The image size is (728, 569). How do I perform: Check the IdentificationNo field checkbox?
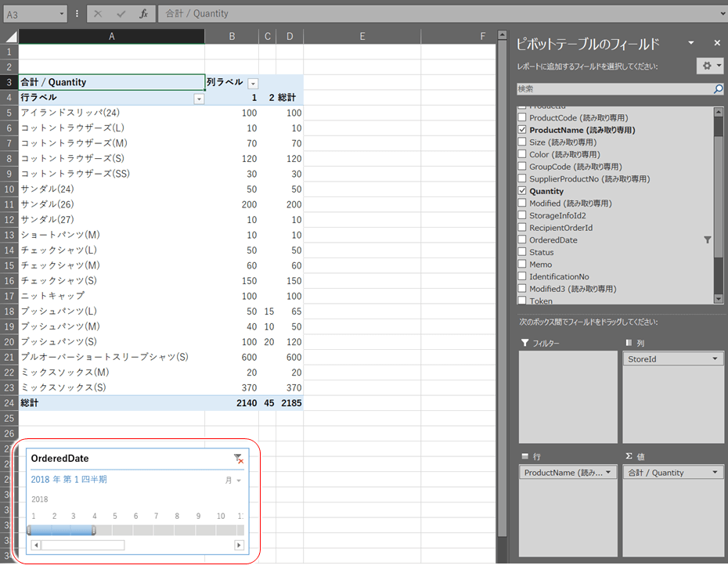(522, 276)
